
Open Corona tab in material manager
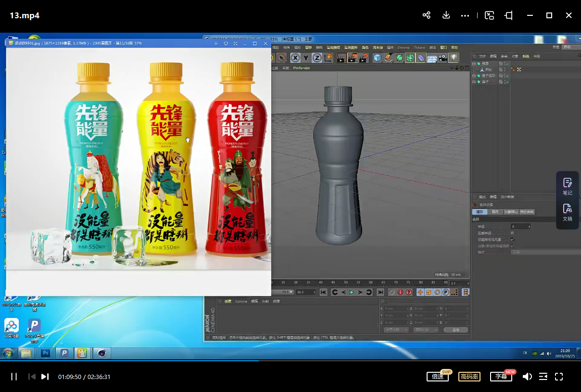coord(241,301)
